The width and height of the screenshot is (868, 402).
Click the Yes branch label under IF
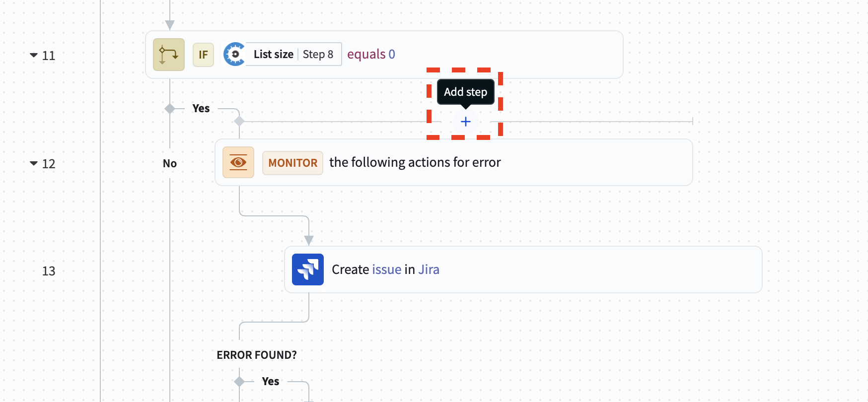(x=201, y=108)
